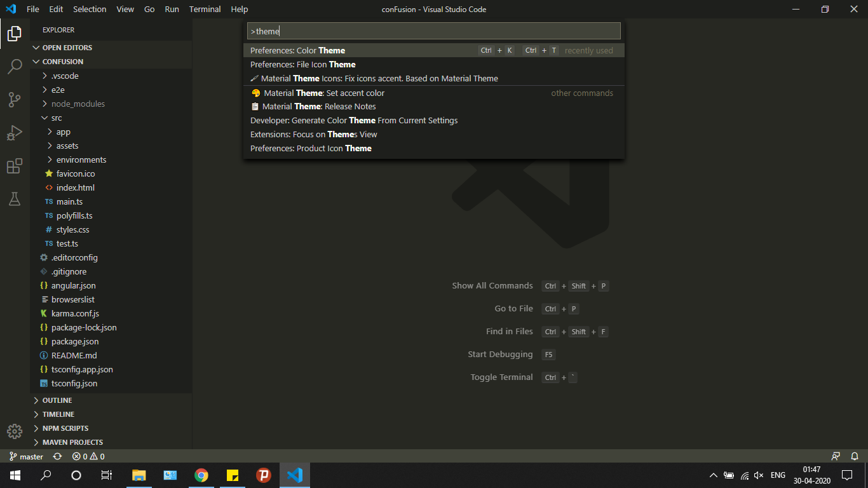The image size is (868, 488).
Task: Open the Explorer activity bar icon
Action: [x=15, y=33]
